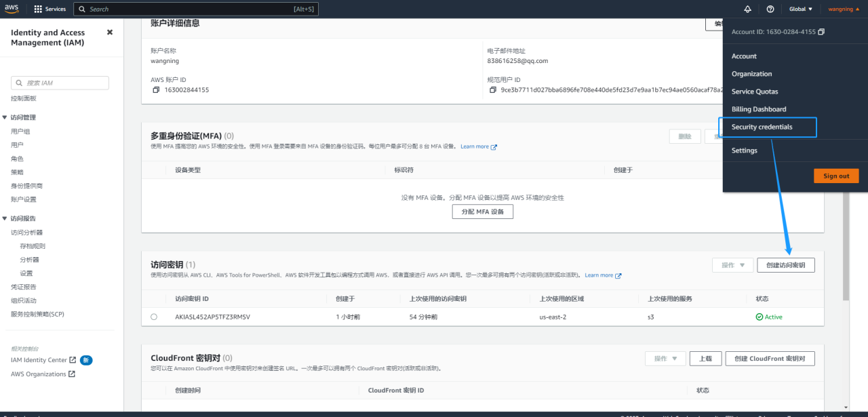The width and height of the screenshot is (868, 417).
Task: Click the 创建访问密钥 button
Action: point(785,265)
